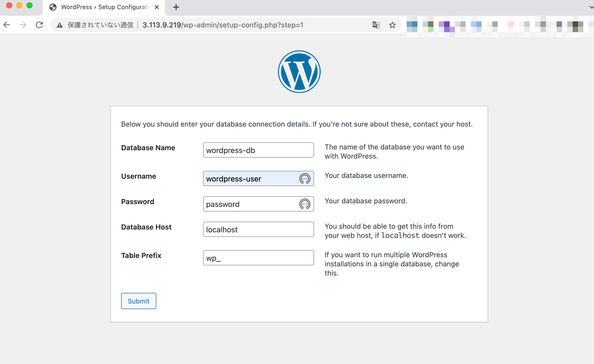The image size is (594, 364).
Task: Select the WordPress Setup Configuration tab
Action: 102,7
